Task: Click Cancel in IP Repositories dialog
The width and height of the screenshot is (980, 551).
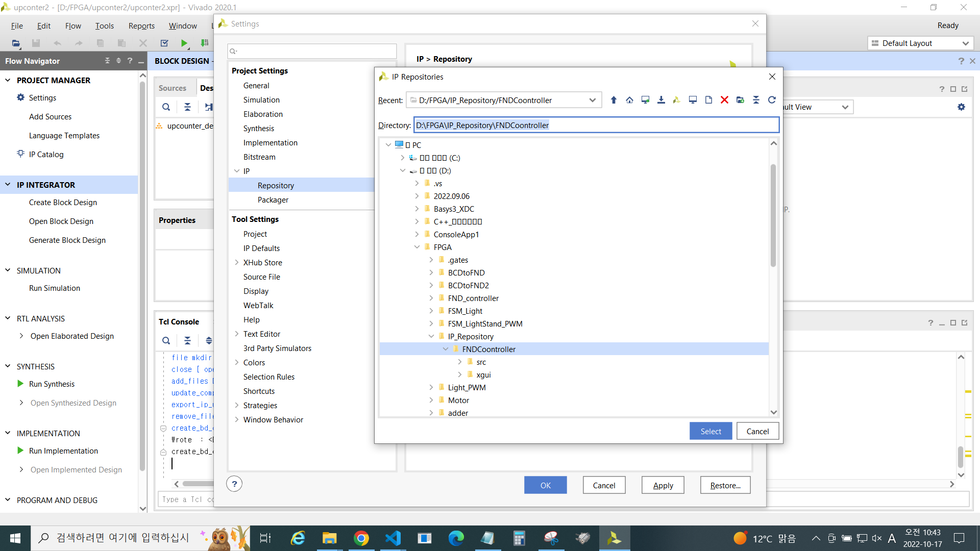Action: coord(757,431)
